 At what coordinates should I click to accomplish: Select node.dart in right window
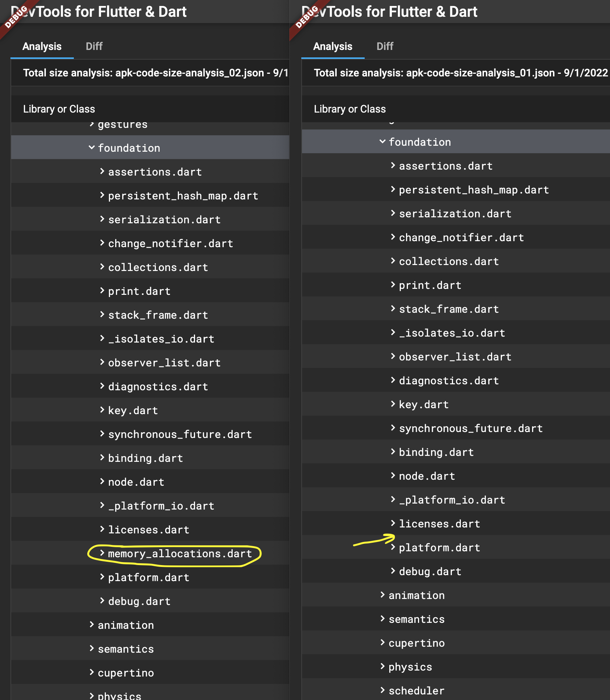click(427, 476)
